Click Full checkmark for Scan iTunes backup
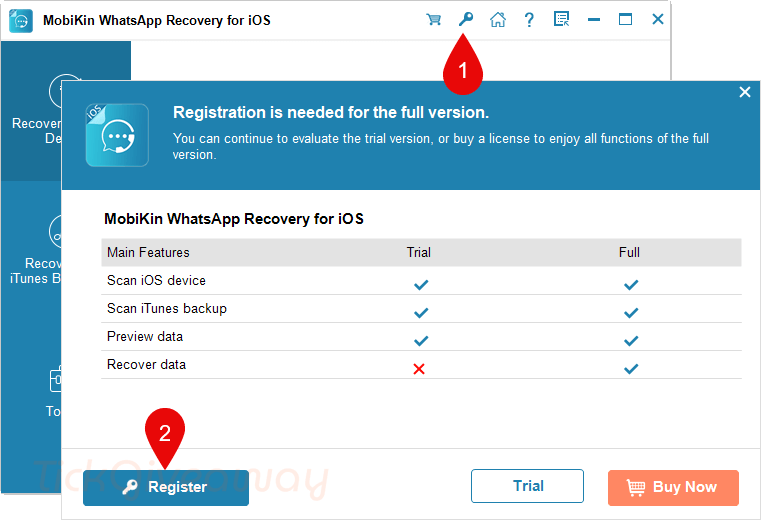 click(631, 312)
